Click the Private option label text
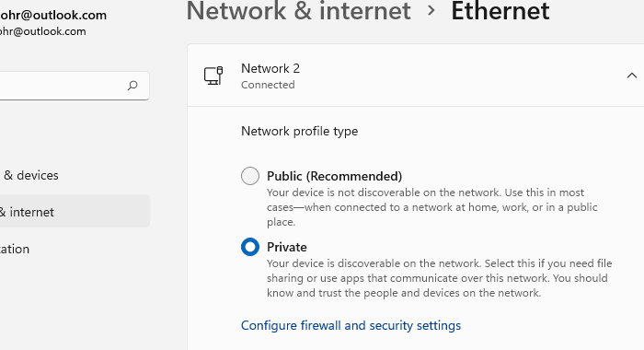 (287, 247)
